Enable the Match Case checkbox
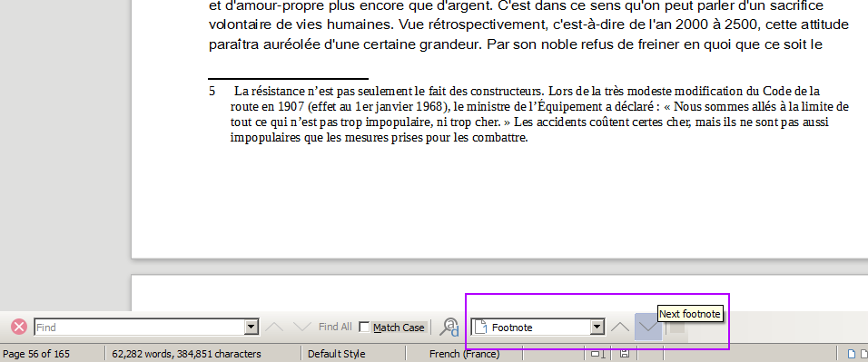The height and width of the screenshot is (362, 868). coord(364,328)
